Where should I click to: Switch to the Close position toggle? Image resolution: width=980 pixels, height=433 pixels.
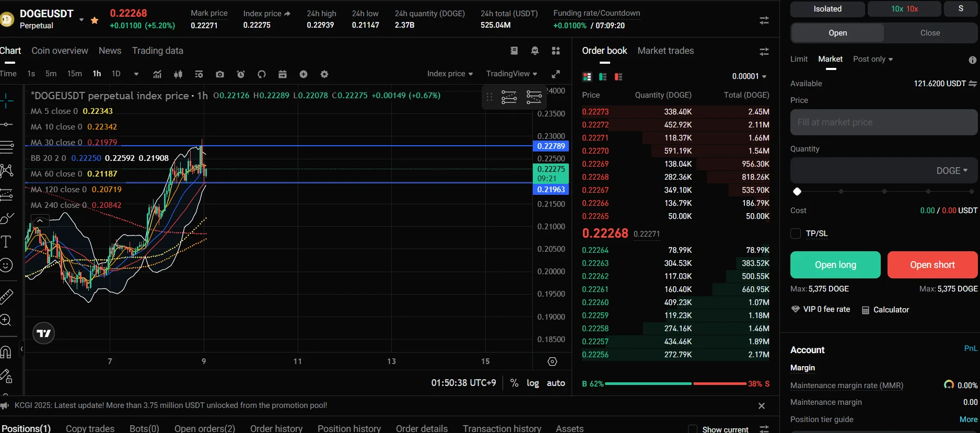tap(930, 33)
